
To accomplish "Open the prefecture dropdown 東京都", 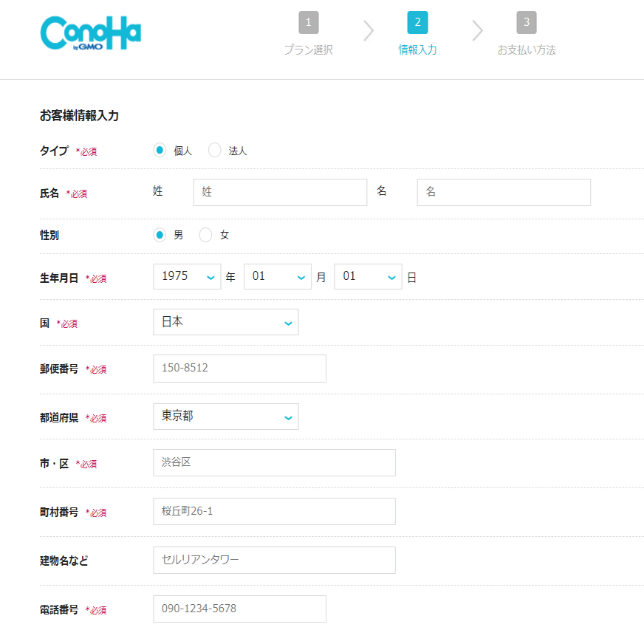I will [226, 417].
